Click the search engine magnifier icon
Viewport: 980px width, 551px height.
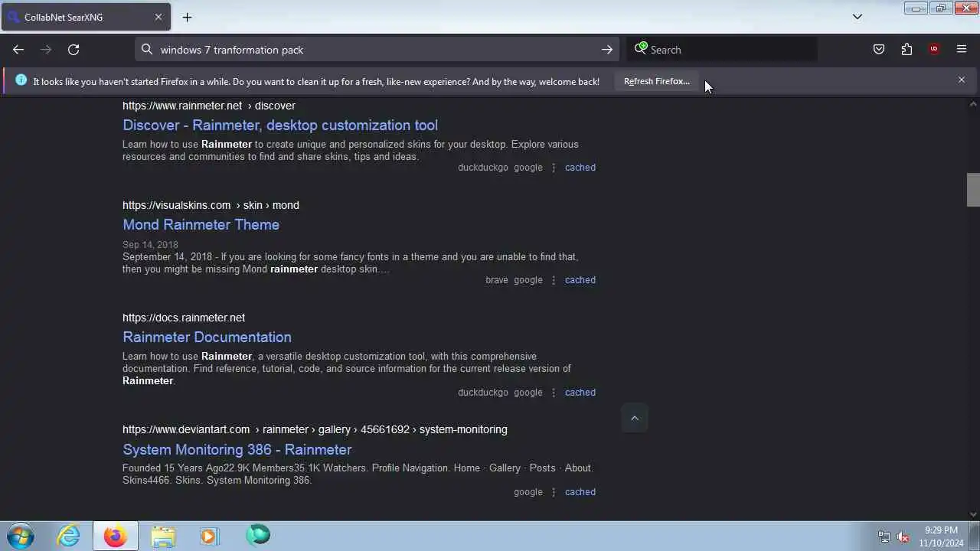641,49
